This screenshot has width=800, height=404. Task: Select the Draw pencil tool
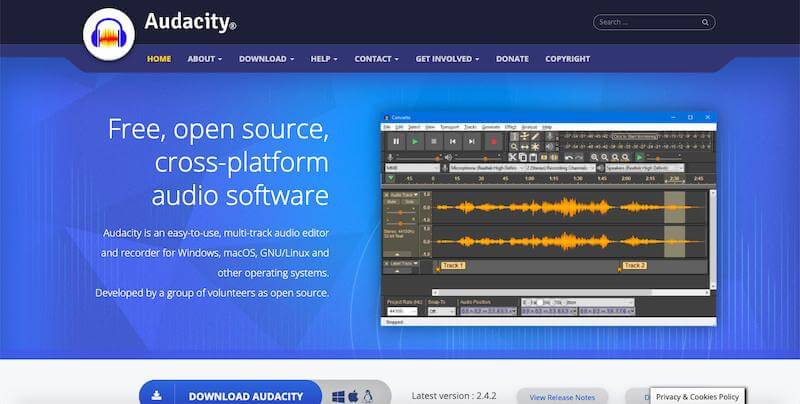(x=535, y=136)
